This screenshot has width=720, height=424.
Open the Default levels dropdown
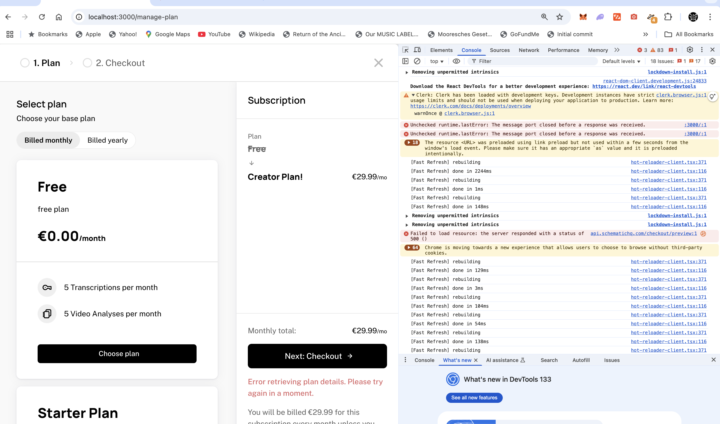[x=621, y=61]
